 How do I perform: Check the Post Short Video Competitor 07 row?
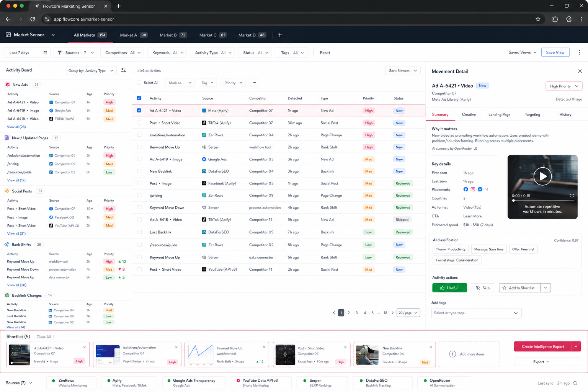tap(139, 123)
